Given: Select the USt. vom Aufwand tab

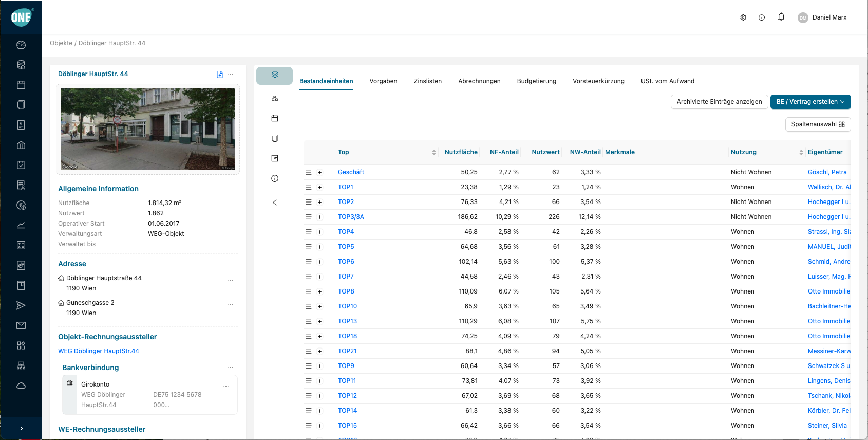Looking at the screenshot, I should coord(668,81).
